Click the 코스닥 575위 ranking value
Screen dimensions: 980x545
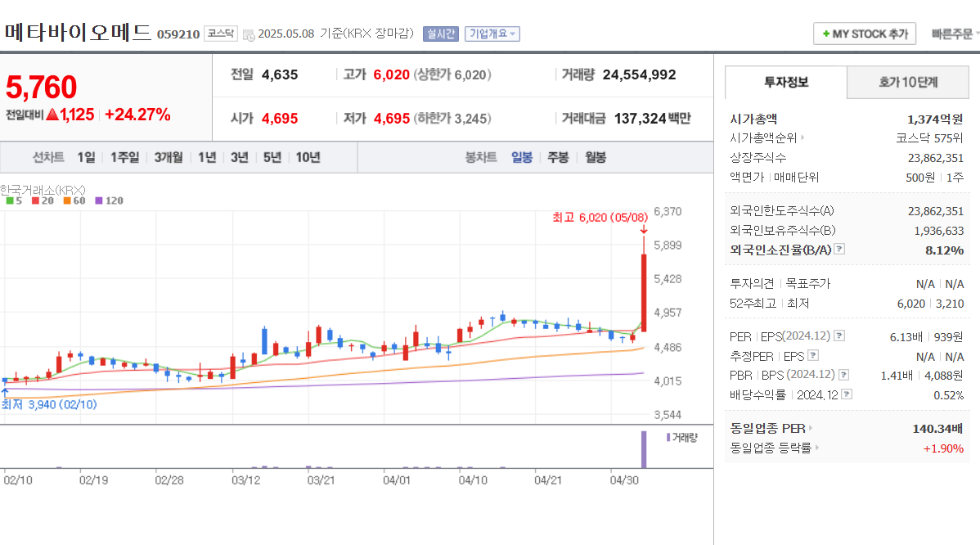click(929, 138)
